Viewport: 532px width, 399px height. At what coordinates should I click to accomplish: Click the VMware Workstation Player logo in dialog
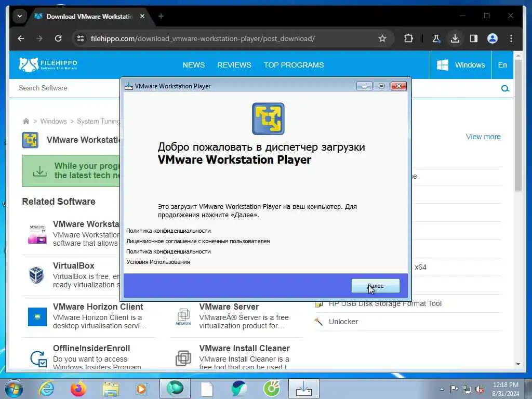pyautogui.click(x=268, y=119)
